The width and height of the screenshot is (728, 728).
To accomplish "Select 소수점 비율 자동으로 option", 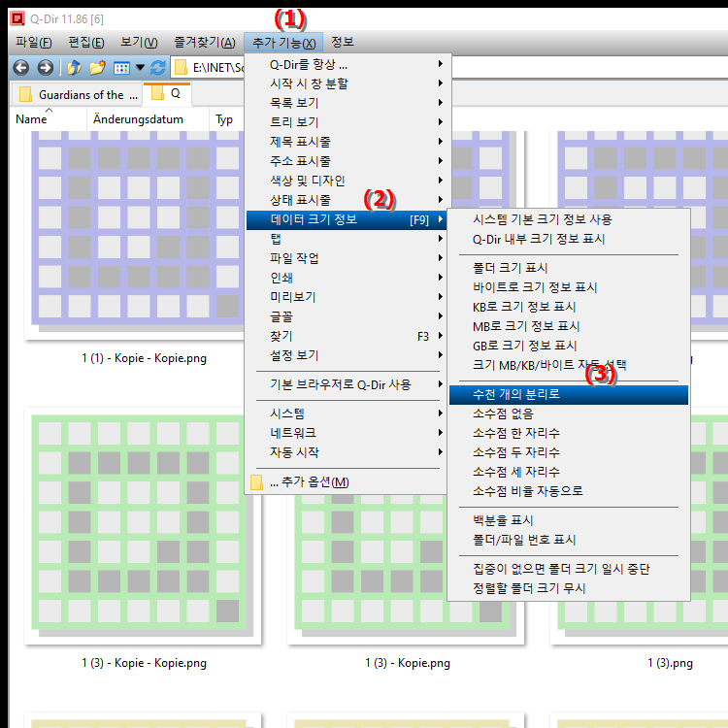I will 569,491.
